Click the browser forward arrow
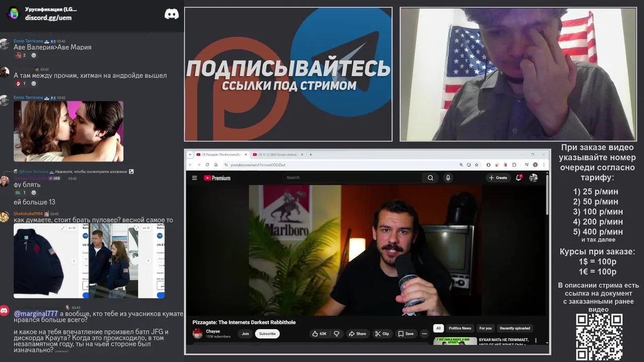The width and height of the screenshot is (644, 362). coord(199,164)
